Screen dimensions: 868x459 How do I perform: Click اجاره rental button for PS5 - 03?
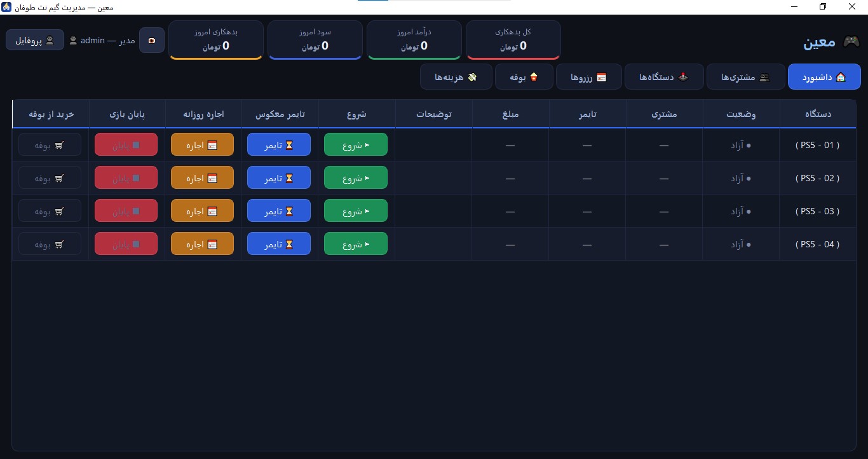pos(203,210)
